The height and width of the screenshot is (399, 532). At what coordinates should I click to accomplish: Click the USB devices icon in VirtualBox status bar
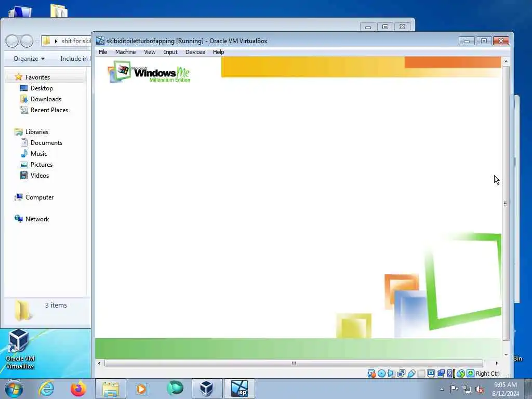pos(411,374)
